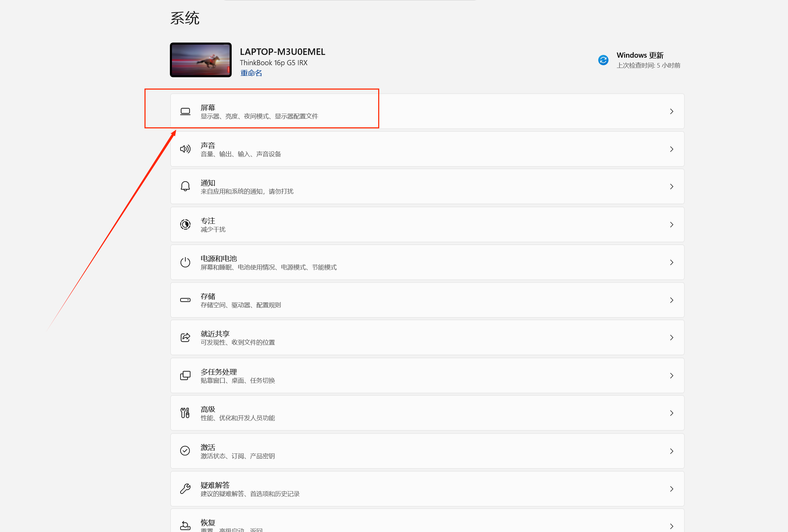Click the drive icon beside 存储
This screenshot has height=532, width=788.
click(185, 300)
